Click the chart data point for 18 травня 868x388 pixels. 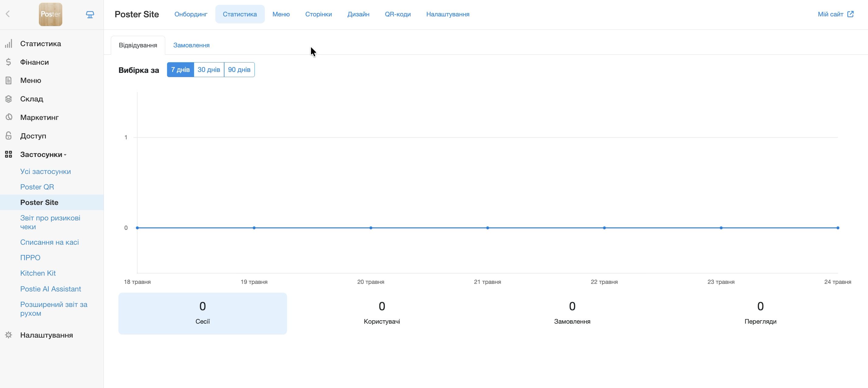coord(137,228)
